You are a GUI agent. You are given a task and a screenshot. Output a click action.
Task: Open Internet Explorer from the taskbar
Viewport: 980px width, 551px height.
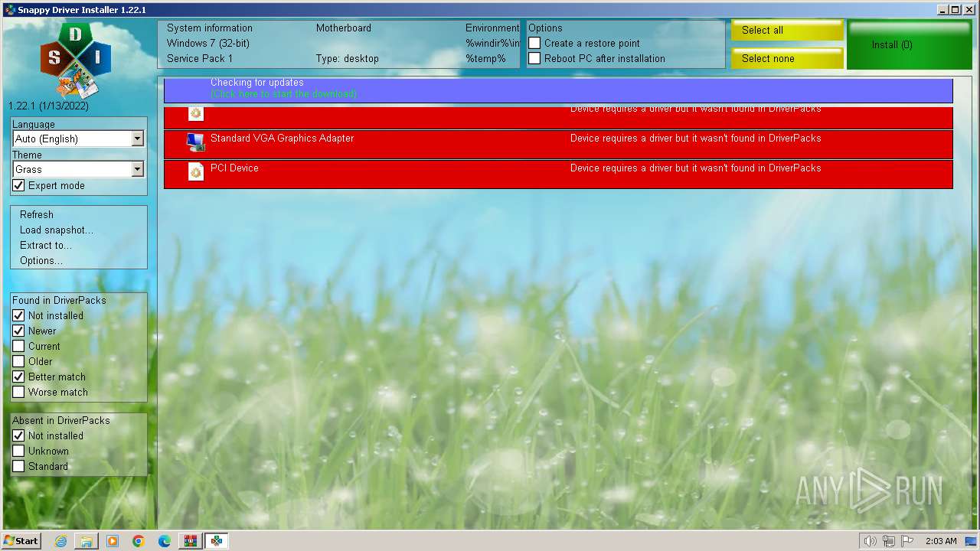click(60, 541)
